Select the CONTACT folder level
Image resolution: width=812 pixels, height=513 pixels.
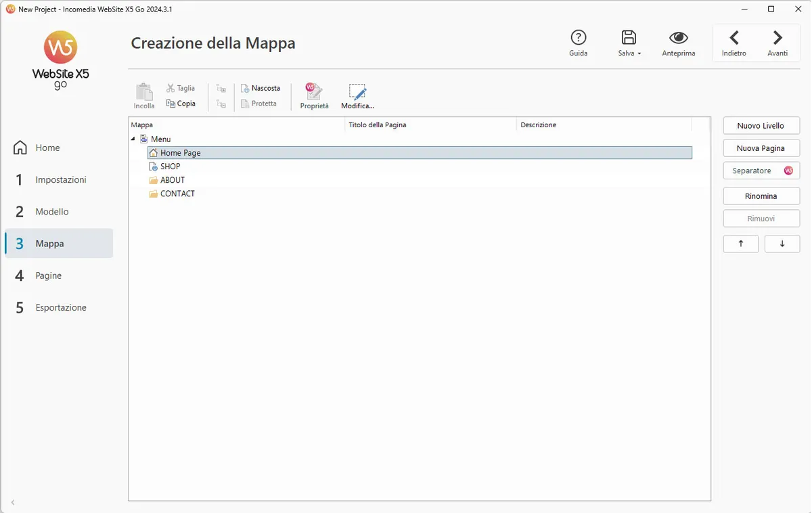(x=177, y=194)
